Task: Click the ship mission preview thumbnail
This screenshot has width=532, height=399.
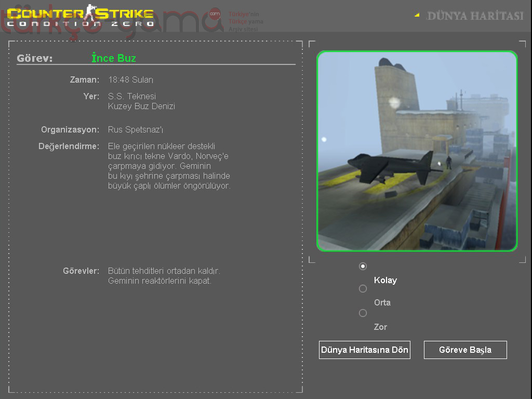Action: tap(417, 151)
